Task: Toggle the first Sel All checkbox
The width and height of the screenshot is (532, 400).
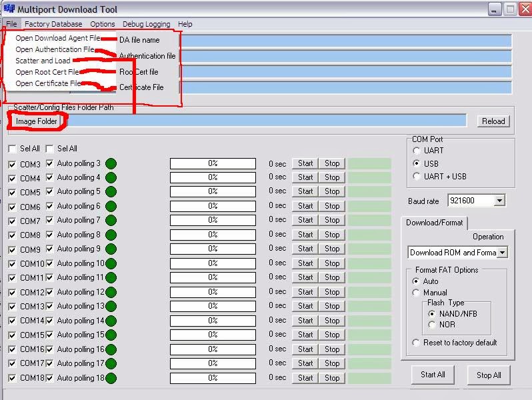Action: (12, 149)
